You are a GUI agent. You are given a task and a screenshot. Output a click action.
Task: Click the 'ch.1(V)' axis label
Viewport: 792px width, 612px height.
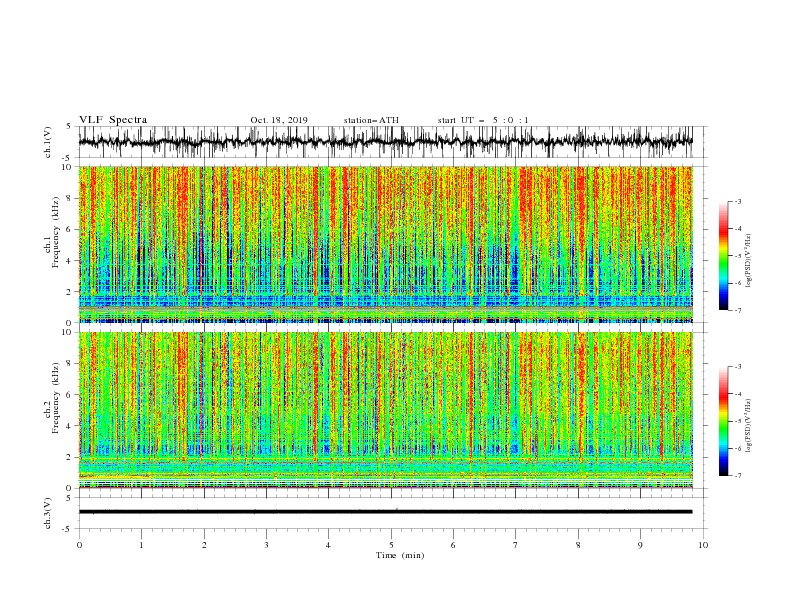click(x=48, y=142)
